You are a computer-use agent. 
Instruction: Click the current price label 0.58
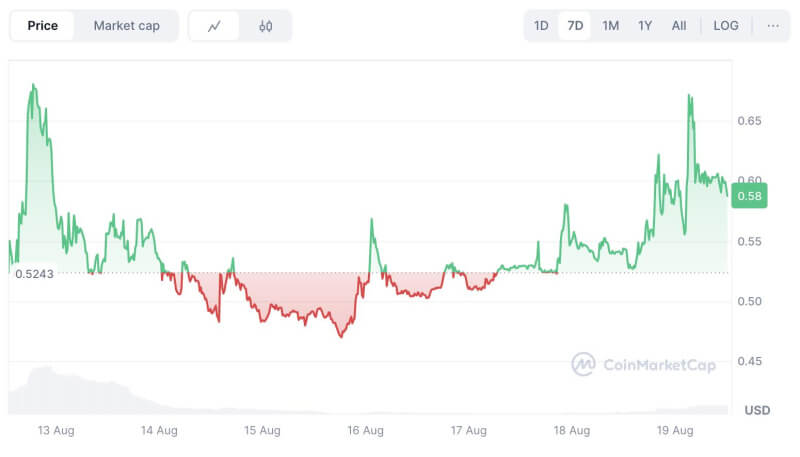click(x=750, y=196)
